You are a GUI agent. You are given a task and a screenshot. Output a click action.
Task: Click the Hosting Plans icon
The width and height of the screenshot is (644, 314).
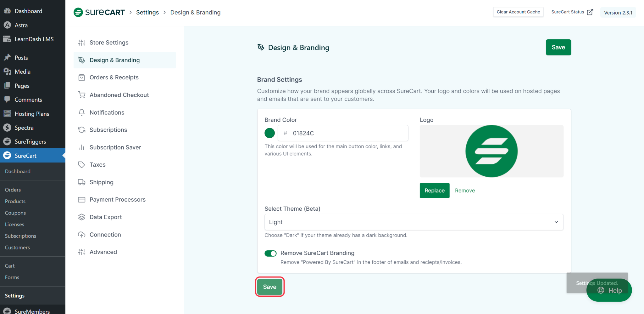pyautogui.click(x=7, y=114)
